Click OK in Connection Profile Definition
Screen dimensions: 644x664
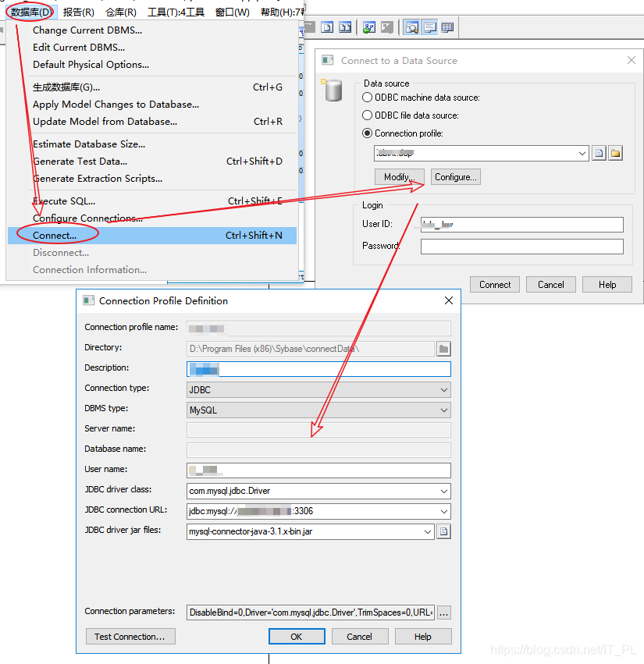pyautogui.click(x=297, y=637)
